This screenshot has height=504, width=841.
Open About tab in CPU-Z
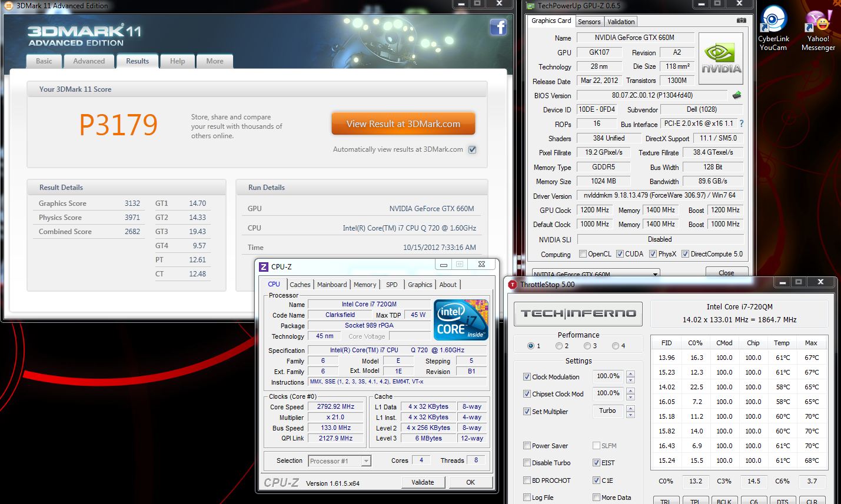tap(448, 285)
